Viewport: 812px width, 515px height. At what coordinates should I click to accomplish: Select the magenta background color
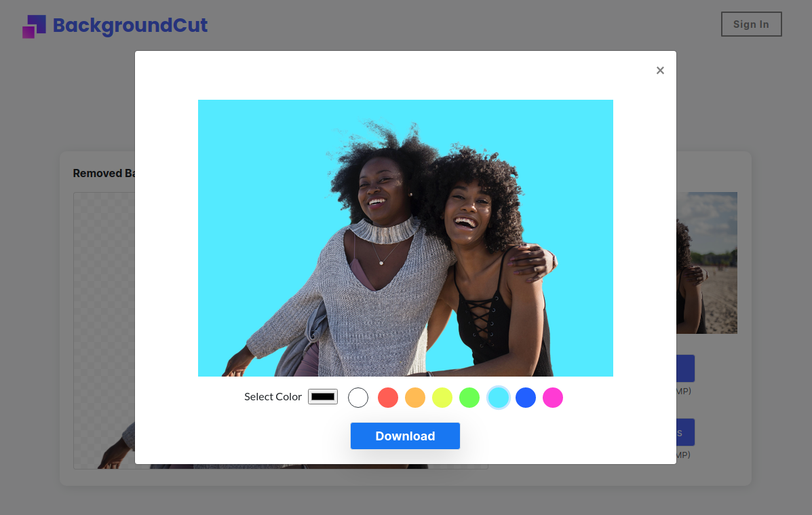pos(553,398)
